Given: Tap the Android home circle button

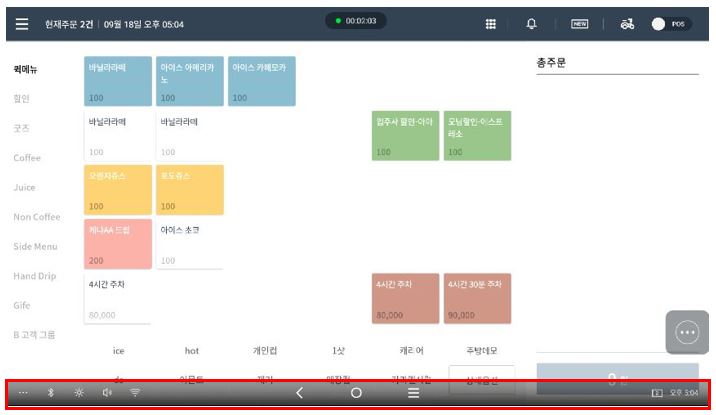Looking at the screenshot, I should click(x=356, y=393).
